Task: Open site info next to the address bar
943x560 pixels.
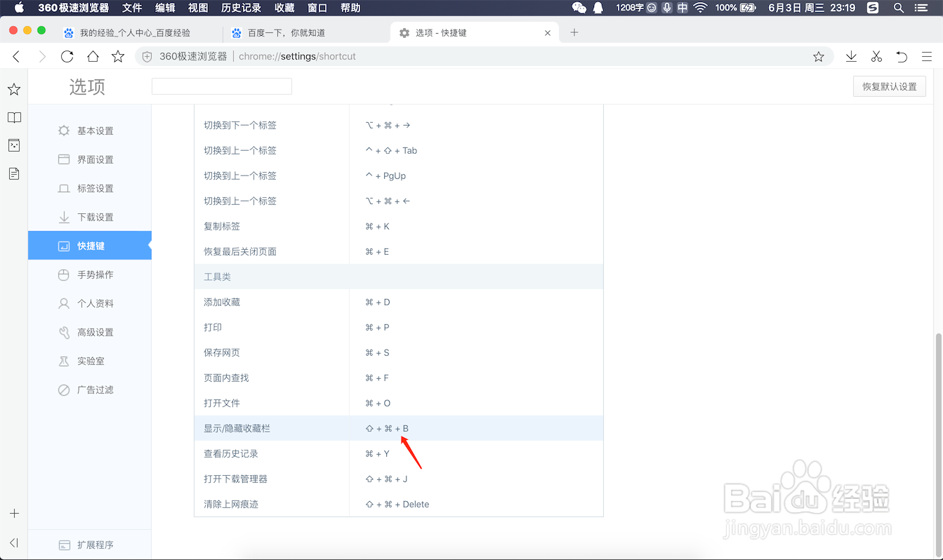Action: [x=147, y=56]
